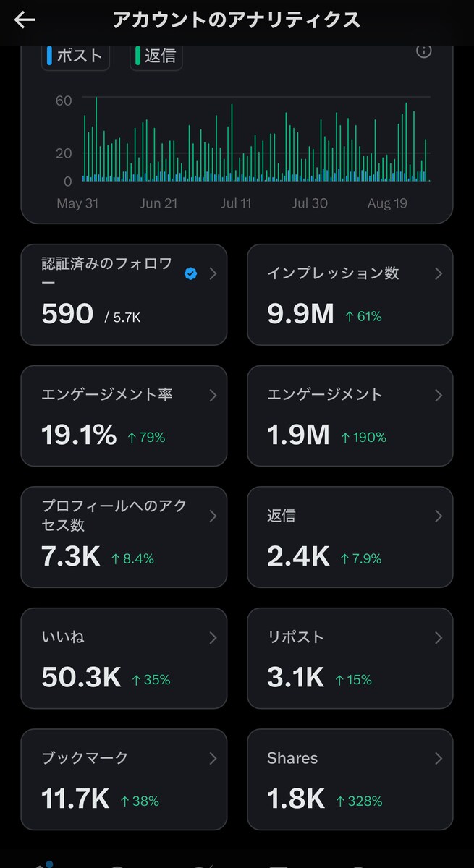The width and height of the screenshot is (474, 868).
Task: Click the アカウントのアナリティクス page title
Action: point(237,20)
